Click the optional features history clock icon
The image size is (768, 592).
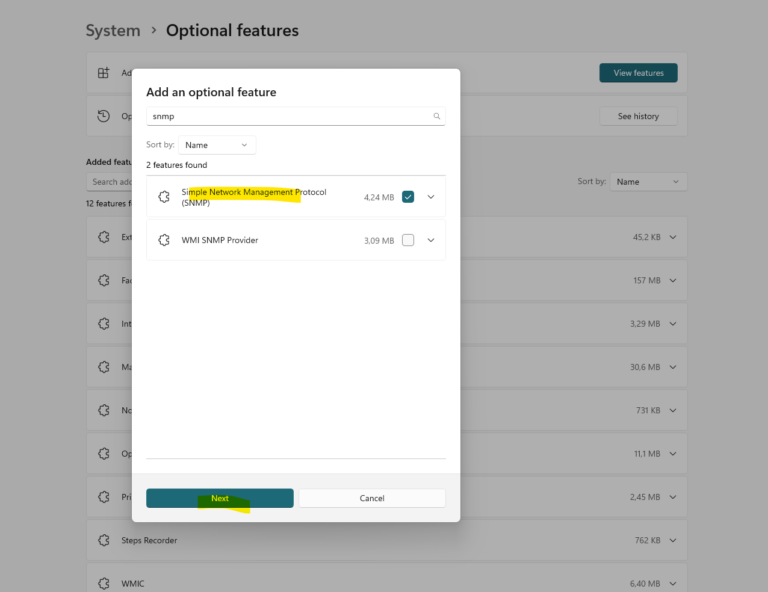pos(103,116)
